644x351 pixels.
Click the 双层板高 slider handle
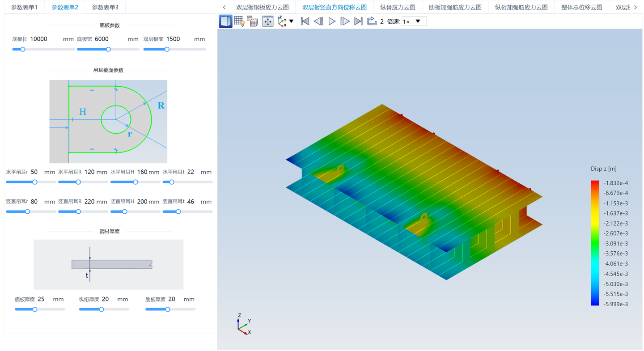167,49
